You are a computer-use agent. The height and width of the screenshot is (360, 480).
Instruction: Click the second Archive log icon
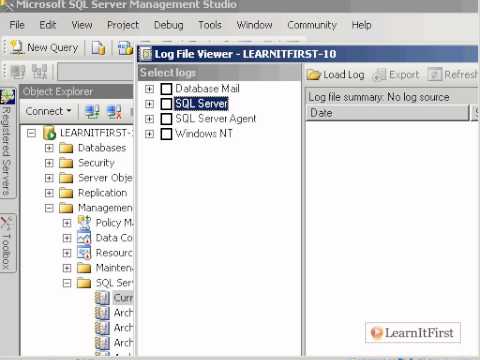coord(102,328)
